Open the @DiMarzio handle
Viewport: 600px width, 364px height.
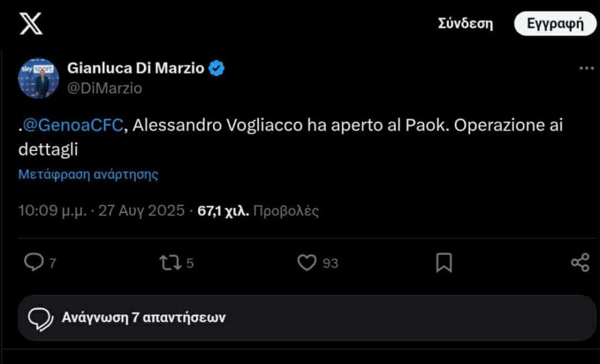[104, 88]
